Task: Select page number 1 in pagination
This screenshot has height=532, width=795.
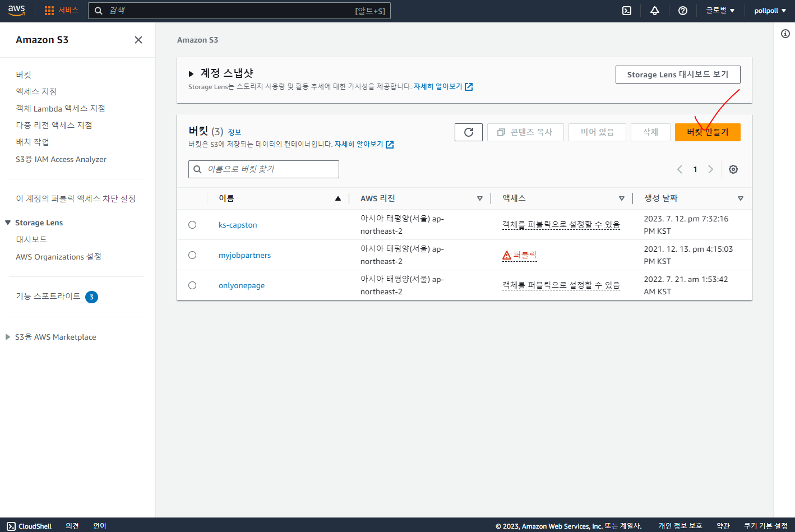Action: [x=695, y=169]
